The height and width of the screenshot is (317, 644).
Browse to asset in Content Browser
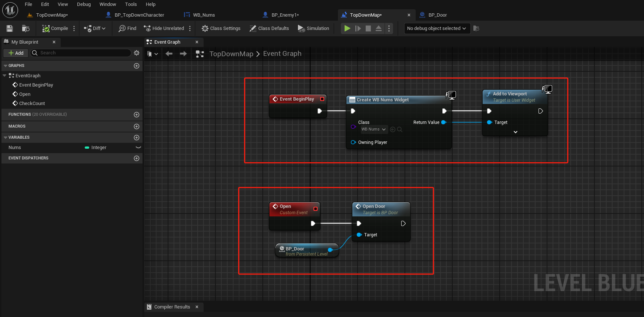point(26,28)
